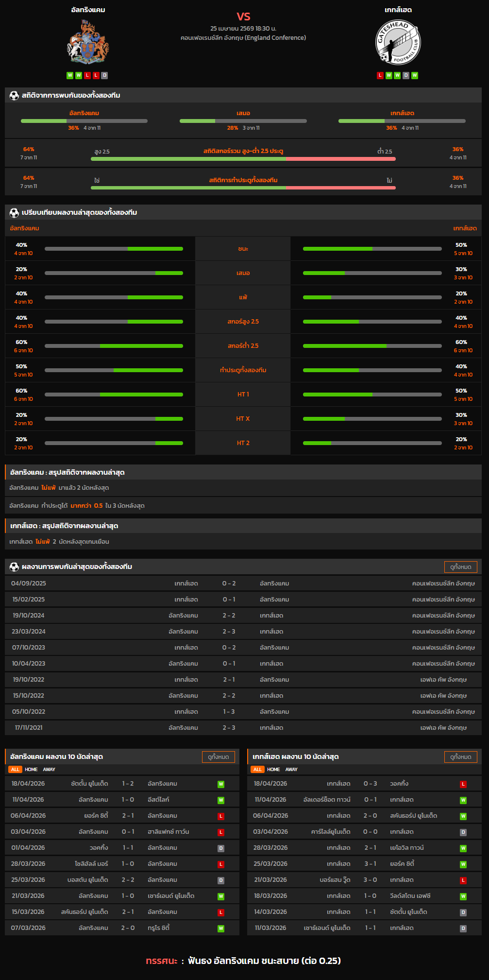Switch to AWAY tab in Gateshead last 10 matches

point(291,770)
